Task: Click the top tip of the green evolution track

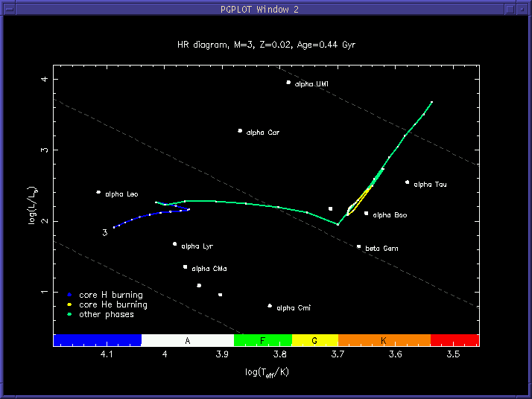Action: [431, 102]
